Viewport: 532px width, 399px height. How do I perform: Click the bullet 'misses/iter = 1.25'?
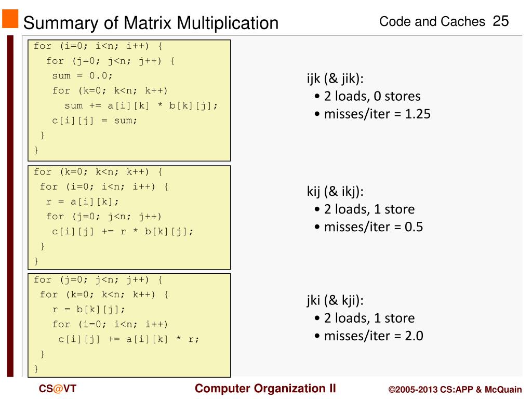tap(373, 114)
